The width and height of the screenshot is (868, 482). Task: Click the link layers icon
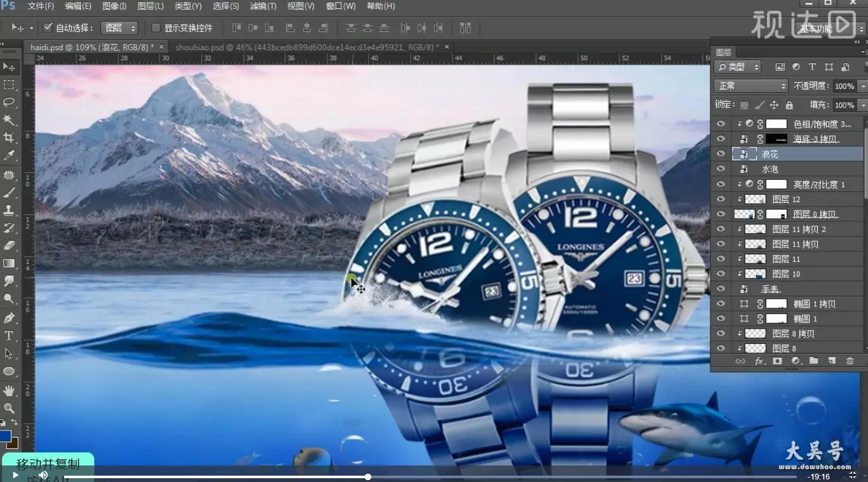[x=740, y=361]
